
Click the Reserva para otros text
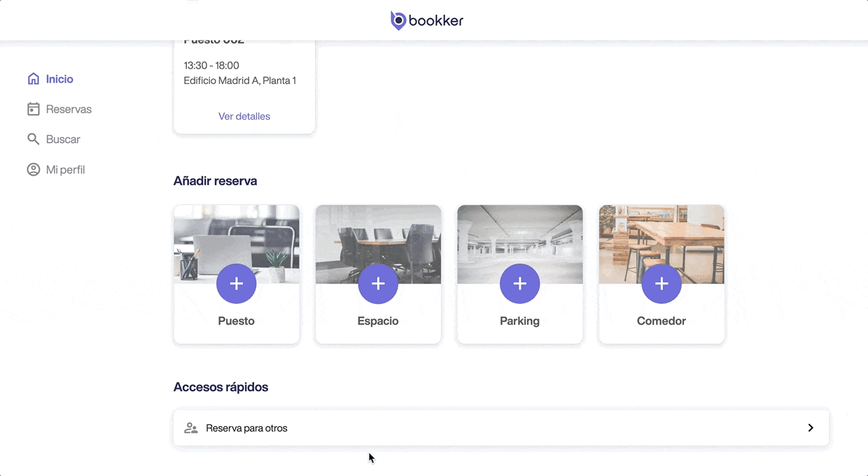[x=246, y=428]
